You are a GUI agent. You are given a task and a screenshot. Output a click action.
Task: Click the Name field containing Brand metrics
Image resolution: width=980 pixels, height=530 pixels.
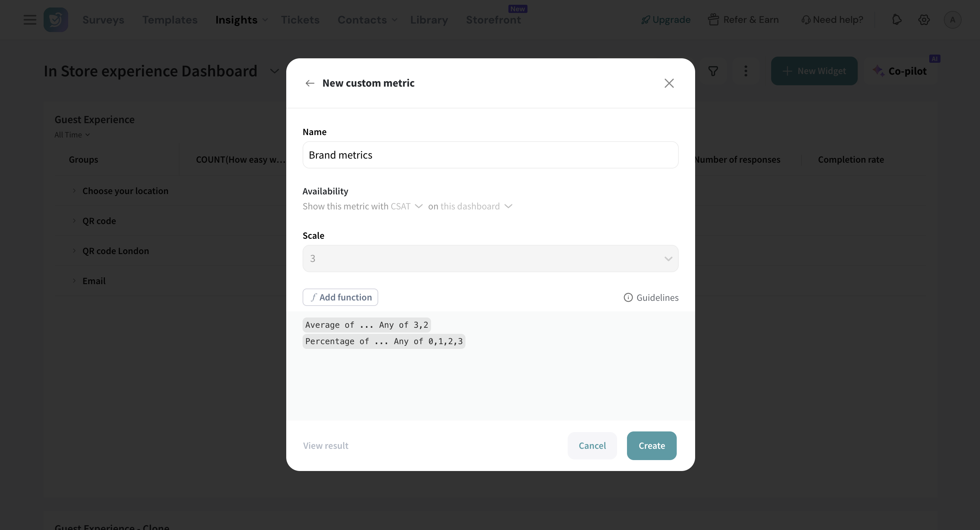490,155
